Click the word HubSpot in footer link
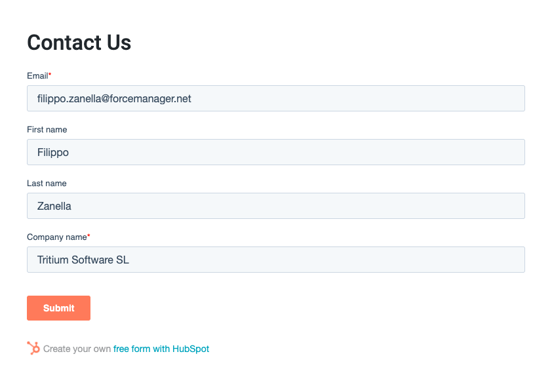Viewport: 552px width, 392px height. click(191, 349)
